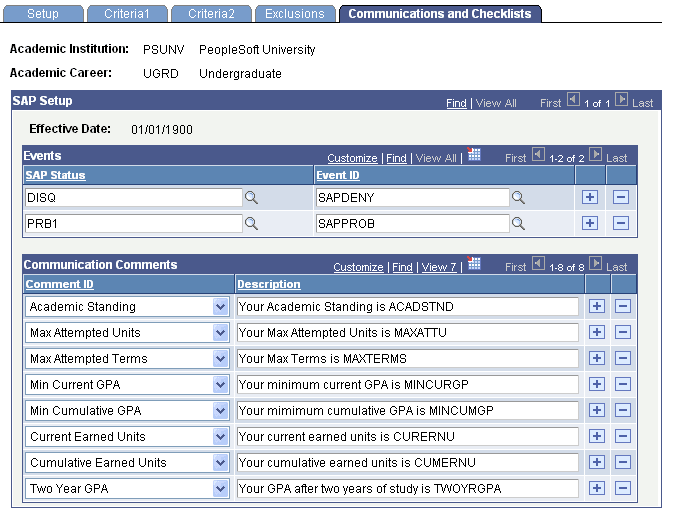The image size is (673, 515).
Task: Add row after Cumulative Earned Units comment
Action: (597, 462)
